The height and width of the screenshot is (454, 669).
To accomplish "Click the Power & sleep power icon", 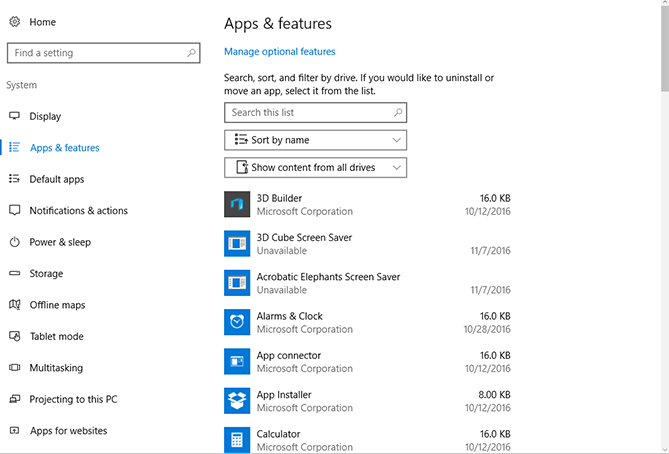I will pos(15,242).
